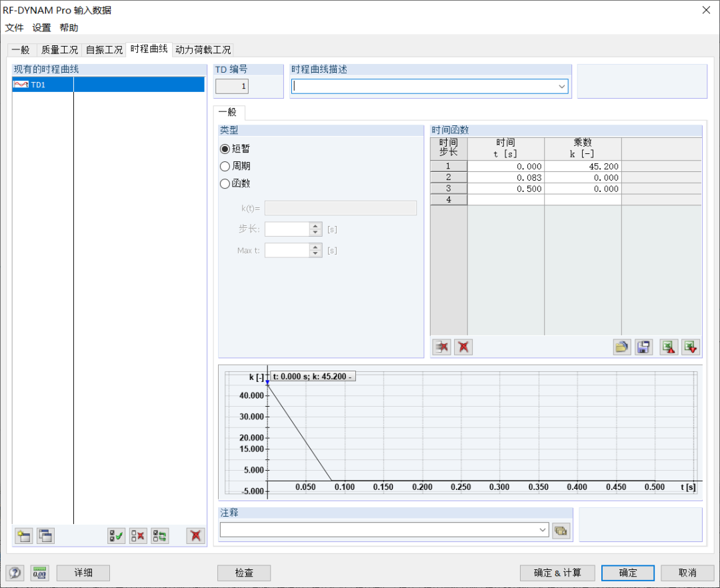Delete the selected time diagram icon at far right of list toolbar

point(195,536)
